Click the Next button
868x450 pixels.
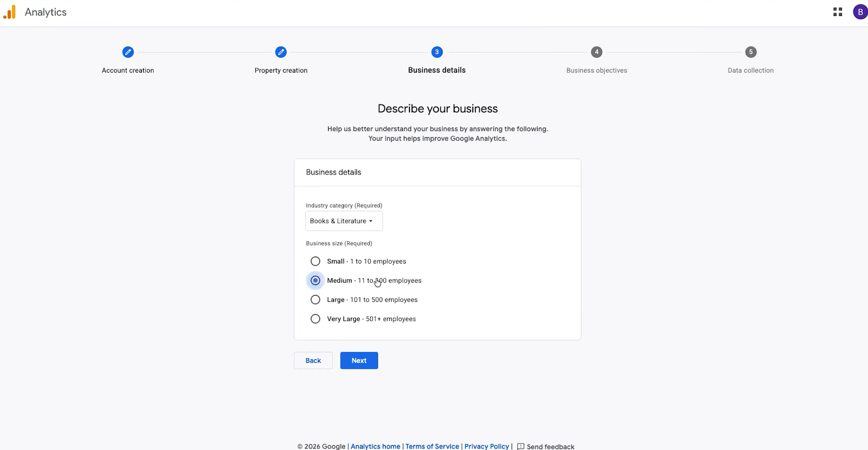coord(359,360)
